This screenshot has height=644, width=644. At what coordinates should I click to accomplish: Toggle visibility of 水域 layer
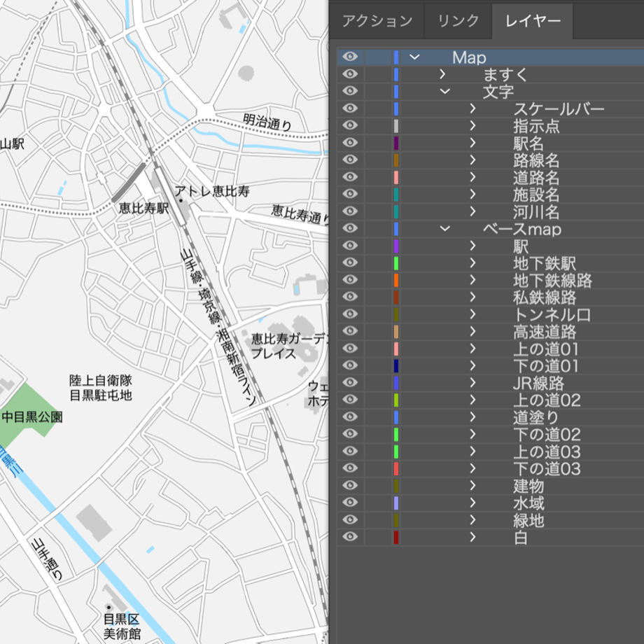tap(350, 503)
